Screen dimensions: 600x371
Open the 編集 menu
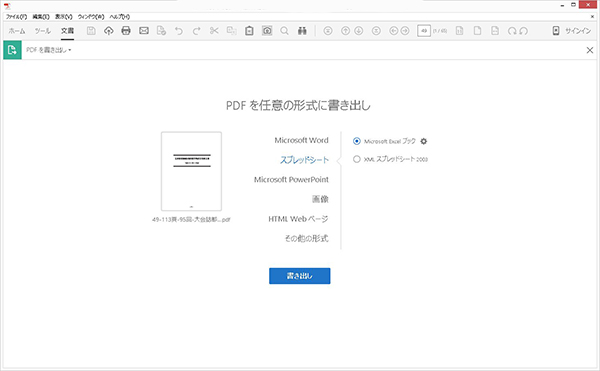point(41,17)
